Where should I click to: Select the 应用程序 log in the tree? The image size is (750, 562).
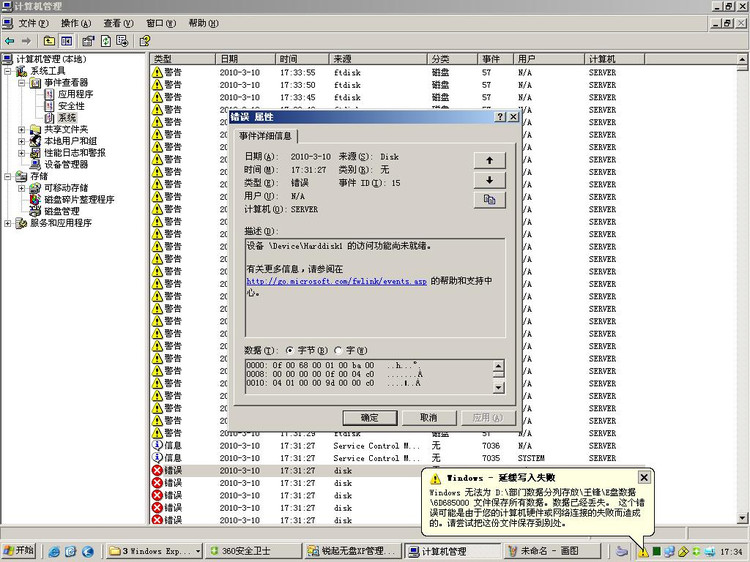(x=75, y=94)
